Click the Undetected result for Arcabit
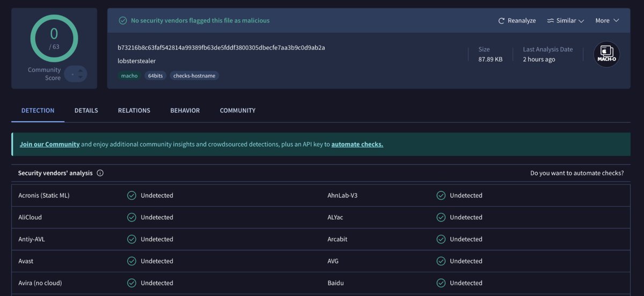The width and height of the screenshot is (644, 296). point(466,239)
